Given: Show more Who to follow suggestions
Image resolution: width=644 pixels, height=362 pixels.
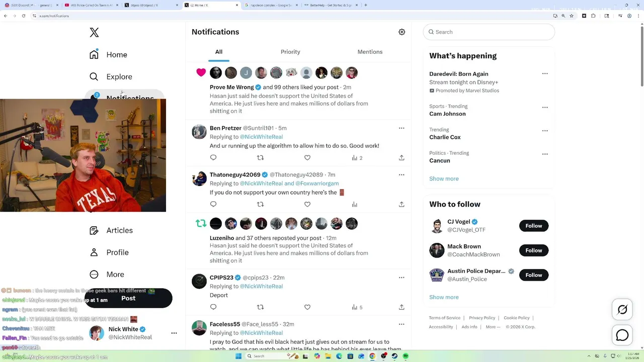Looking at the screenshot, I should click(444, 297).
